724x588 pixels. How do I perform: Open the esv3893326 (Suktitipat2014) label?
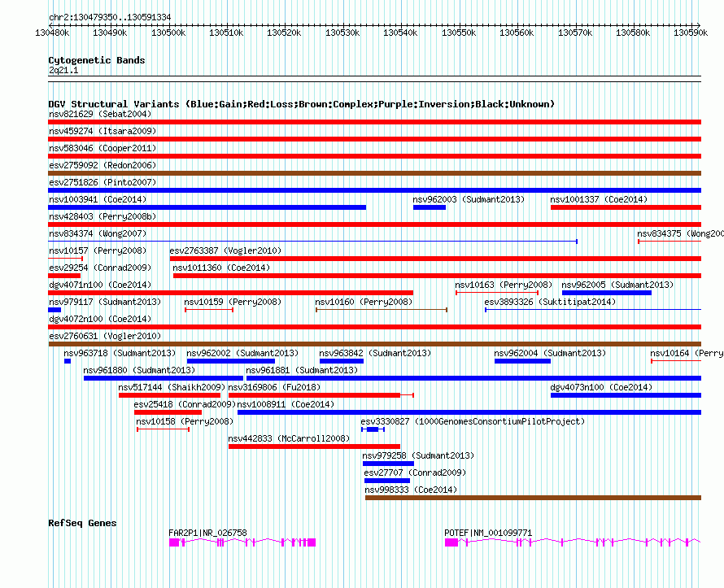click(x=550, y=302)
